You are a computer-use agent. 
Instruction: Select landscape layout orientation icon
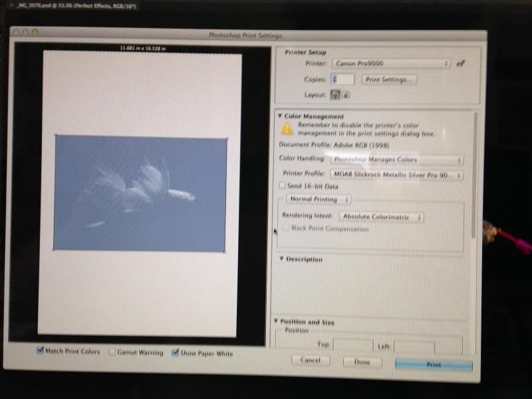coord(346,94)
